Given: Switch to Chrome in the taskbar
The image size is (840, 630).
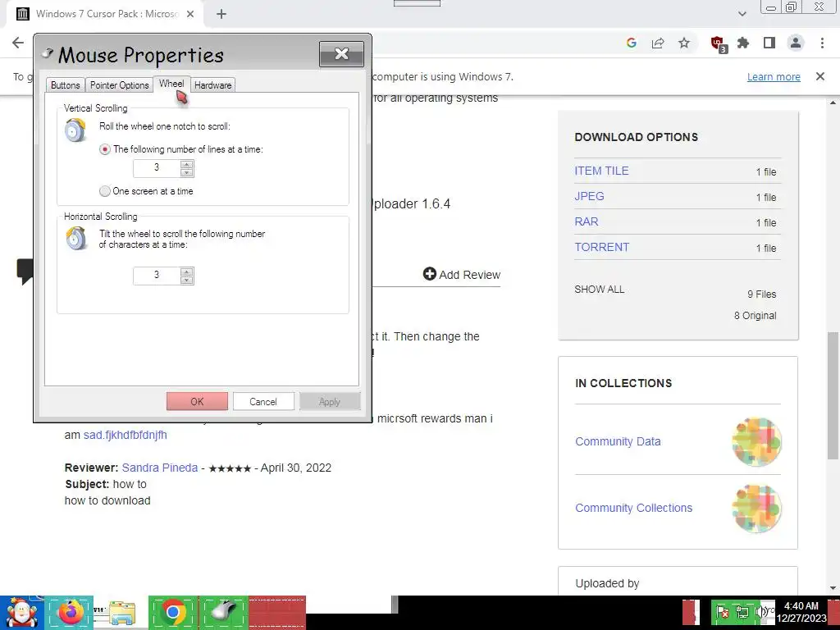Looking at the screenshot, I should point(172,612).
